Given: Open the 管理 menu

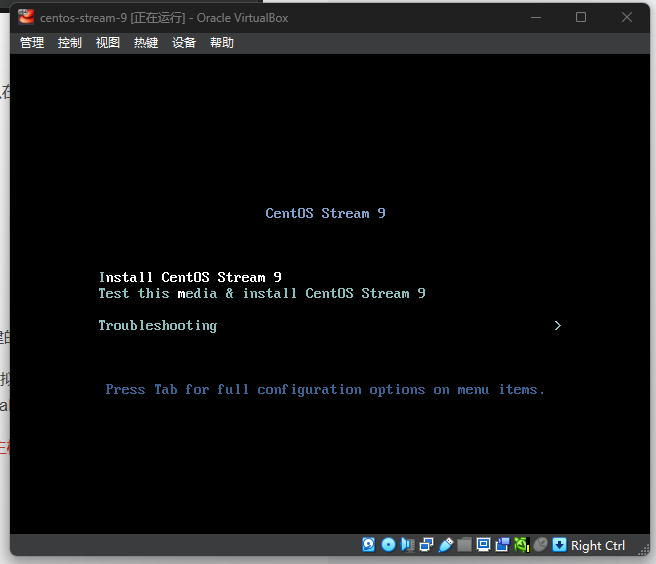Looking at the screenshot, I should [32, 43].
